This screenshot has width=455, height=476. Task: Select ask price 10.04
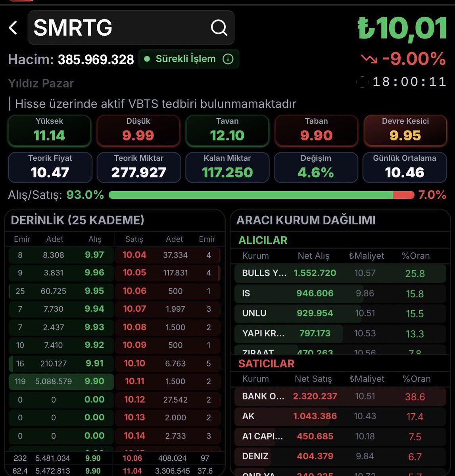(134, 255)
